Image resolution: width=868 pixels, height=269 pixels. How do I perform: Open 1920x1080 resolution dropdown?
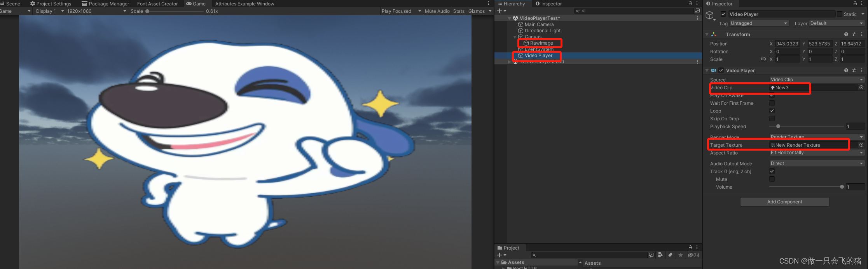tap(96, 11)
